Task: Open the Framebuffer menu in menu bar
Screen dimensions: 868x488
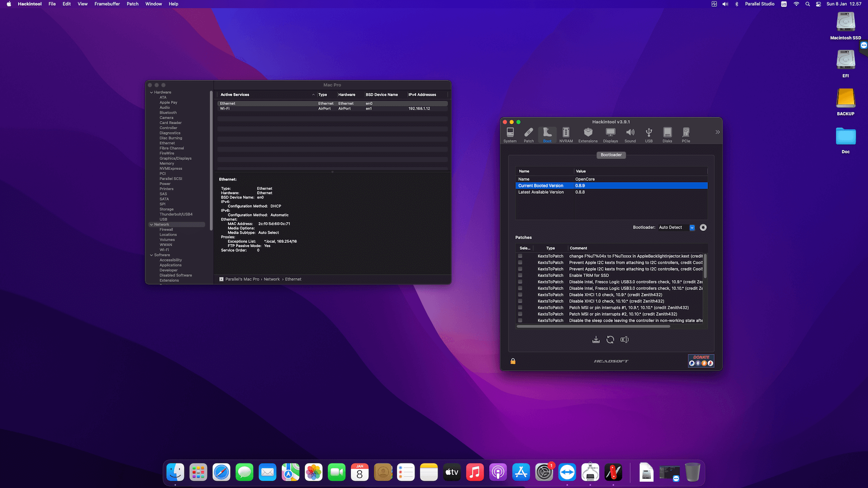Action: (x=107, y=4)
